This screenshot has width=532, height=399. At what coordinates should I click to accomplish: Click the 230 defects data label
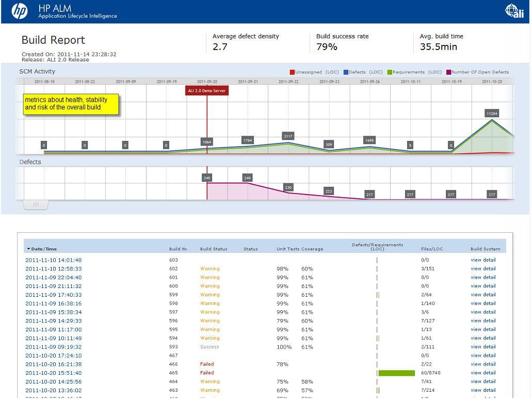[288, 187]
